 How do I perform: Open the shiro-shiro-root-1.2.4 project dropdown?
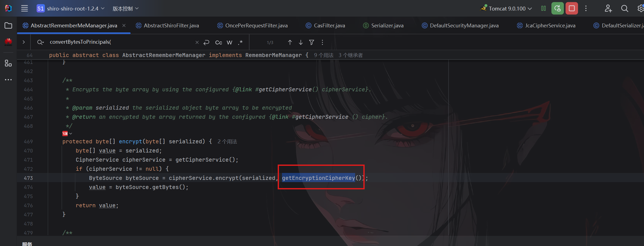(x=70, y=9)
